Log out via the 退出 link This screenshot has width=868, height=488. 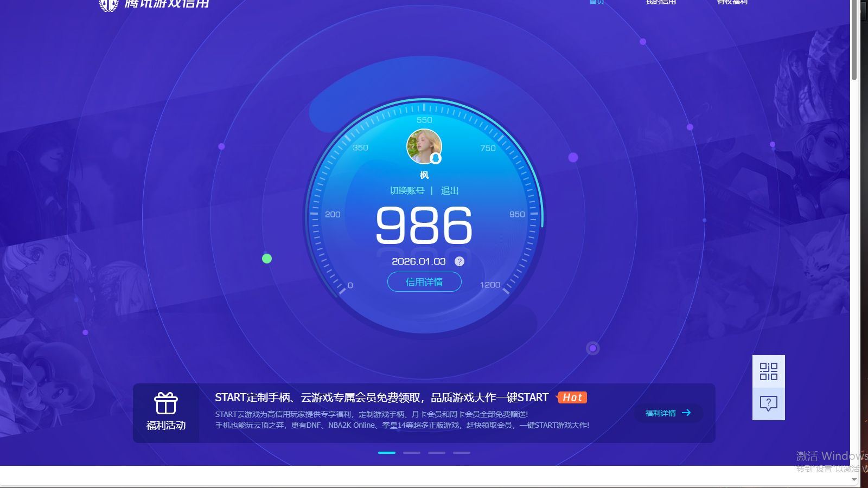[x=450, y=191]
